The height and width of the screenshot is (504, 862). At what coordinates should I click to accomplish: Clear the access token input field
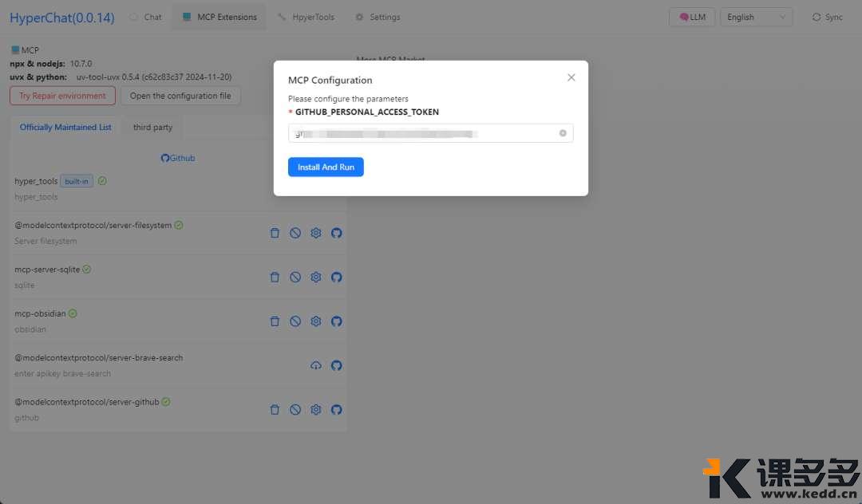(x=563, y=133)
